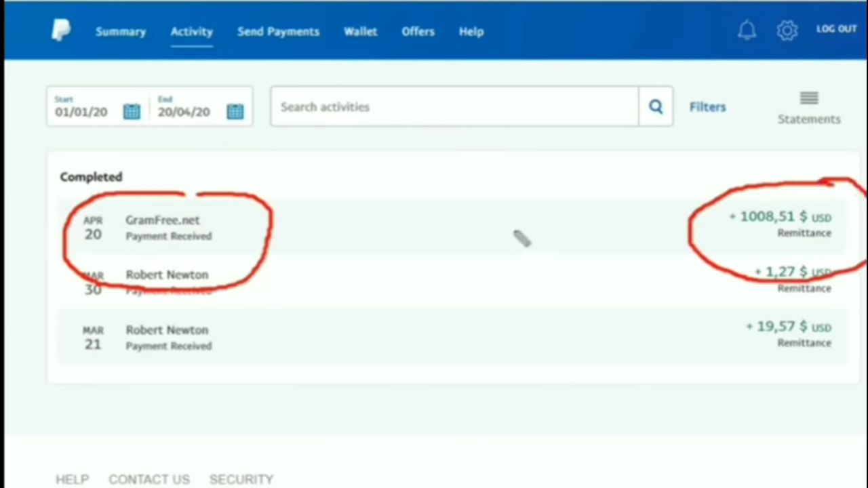This screenshot has height=488, width=868.
Task: Open Robert Newton Mar 30 transaction
Action: [x=452, y=281]
